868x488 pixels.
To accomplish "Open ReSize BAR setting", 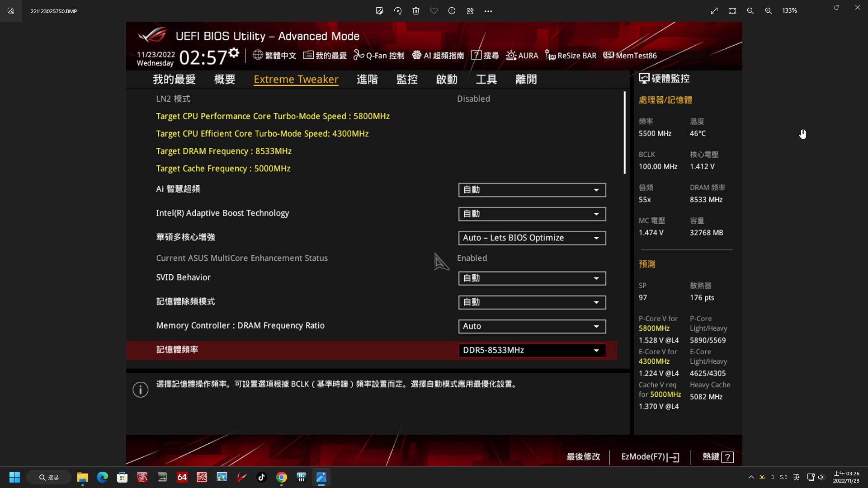I will [x=571, y=55].
